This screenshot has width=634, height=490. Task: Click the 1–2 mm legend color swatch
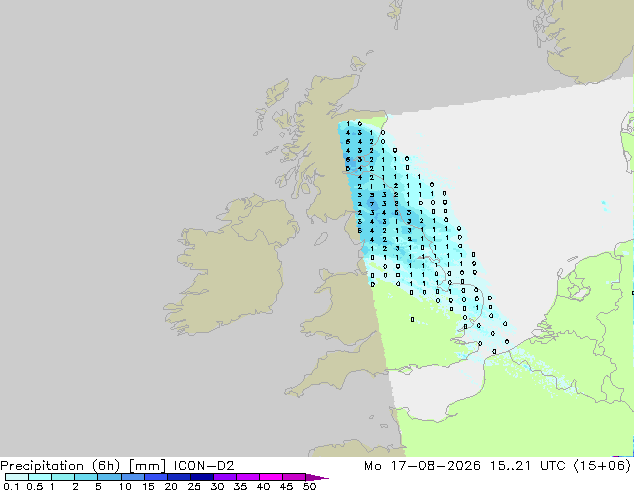point(63,477)
